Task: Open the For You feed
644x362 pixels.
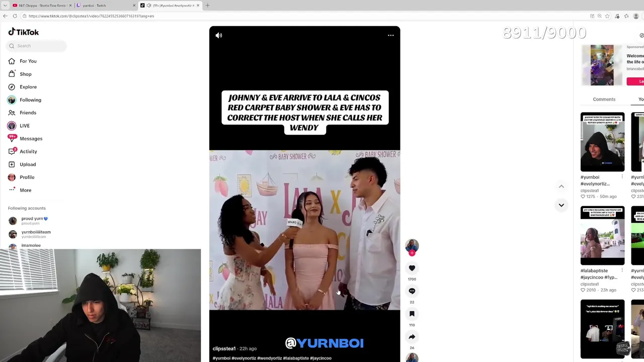Action: [28, 61]
